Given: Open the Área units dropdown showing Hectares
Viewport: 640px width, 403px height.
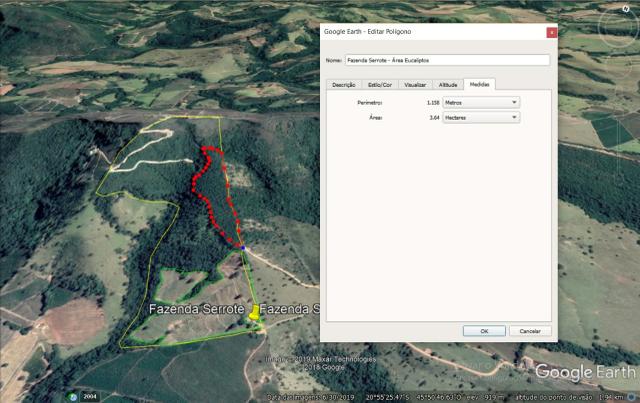Looking at the screenshot, I should tap(481, 117).
